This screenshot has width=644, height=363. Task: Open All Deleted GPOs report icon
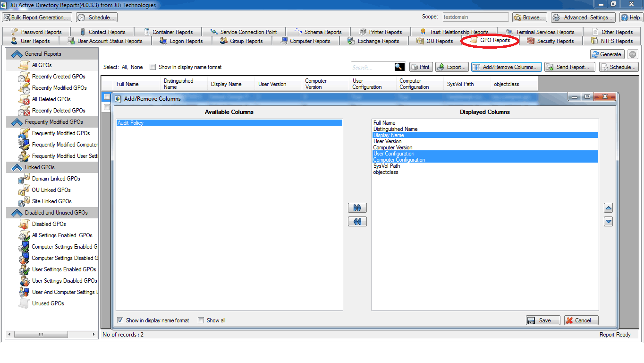24,99
